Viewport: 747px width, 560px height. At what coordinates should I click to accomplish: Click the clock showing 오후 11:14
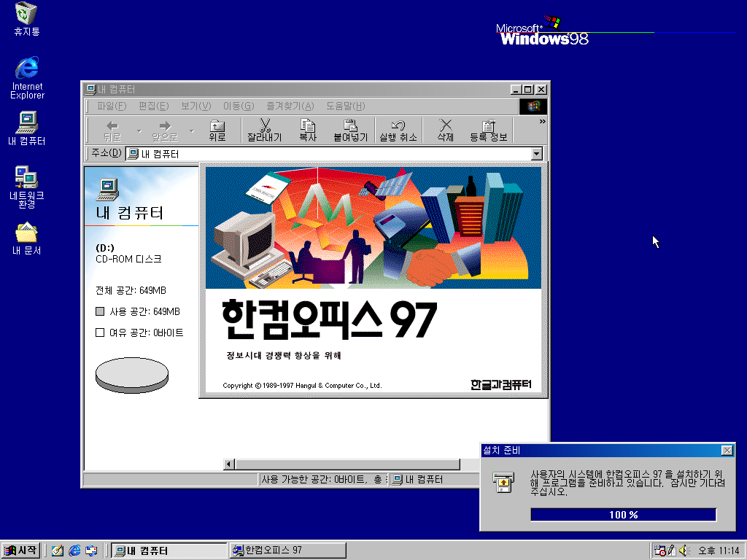point(719,551)
